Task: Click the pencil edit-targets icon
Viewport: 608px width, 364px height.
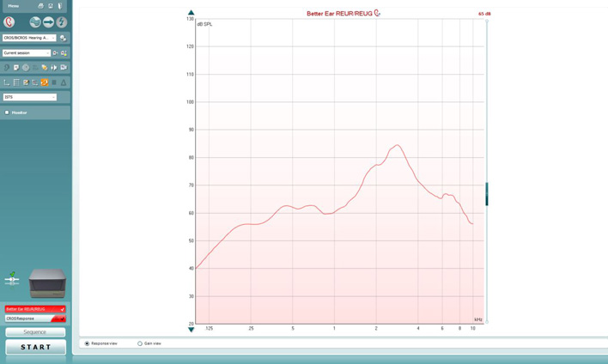Action: pyautogui.click(x=26, y=82)
